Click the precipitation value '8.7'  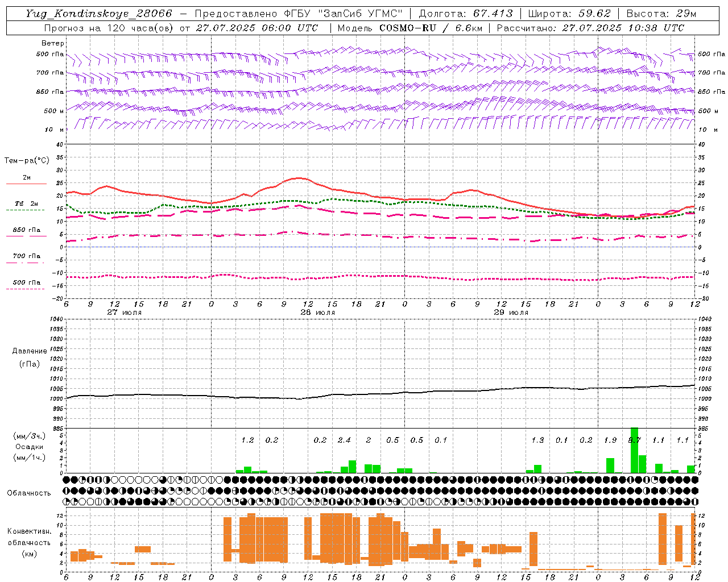(x=634, y=440)
